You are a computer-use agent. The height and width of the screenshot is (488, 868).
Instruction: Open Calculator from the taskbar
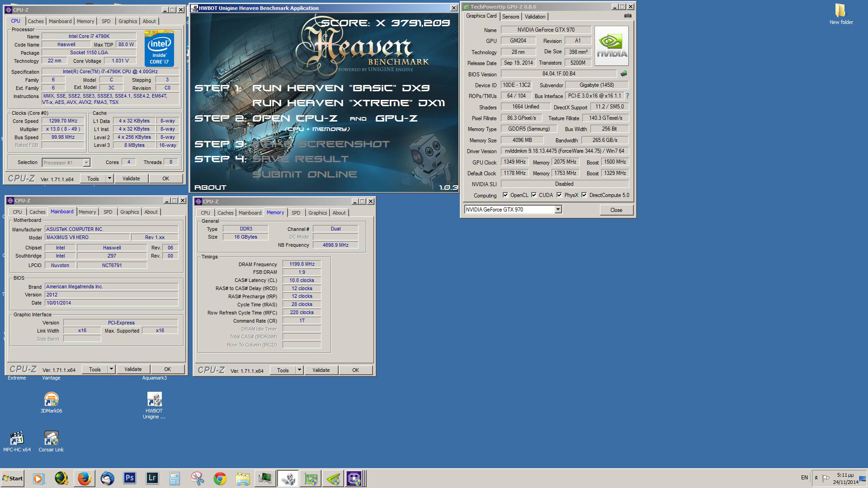pyautogui.click(x=175, y=478)
